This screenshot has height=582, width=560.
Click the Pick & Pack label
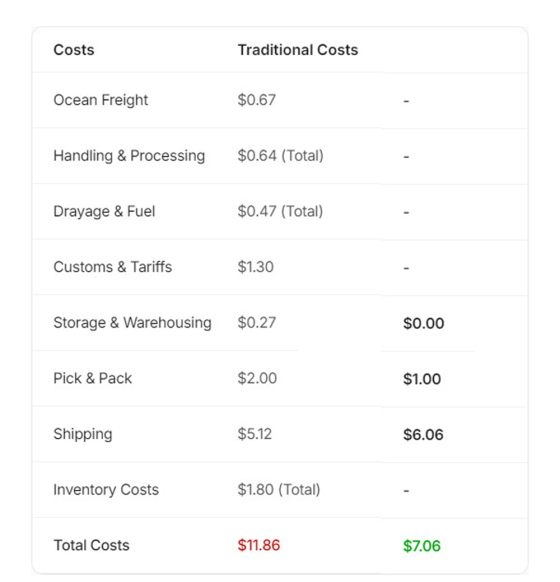(93, 378)
